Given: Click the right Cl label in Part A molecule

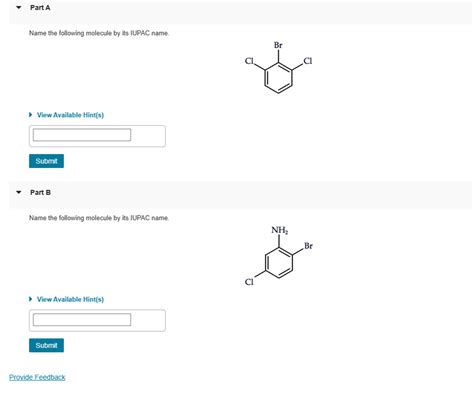Looking at the screenshot, I should (x=308, y=61).
